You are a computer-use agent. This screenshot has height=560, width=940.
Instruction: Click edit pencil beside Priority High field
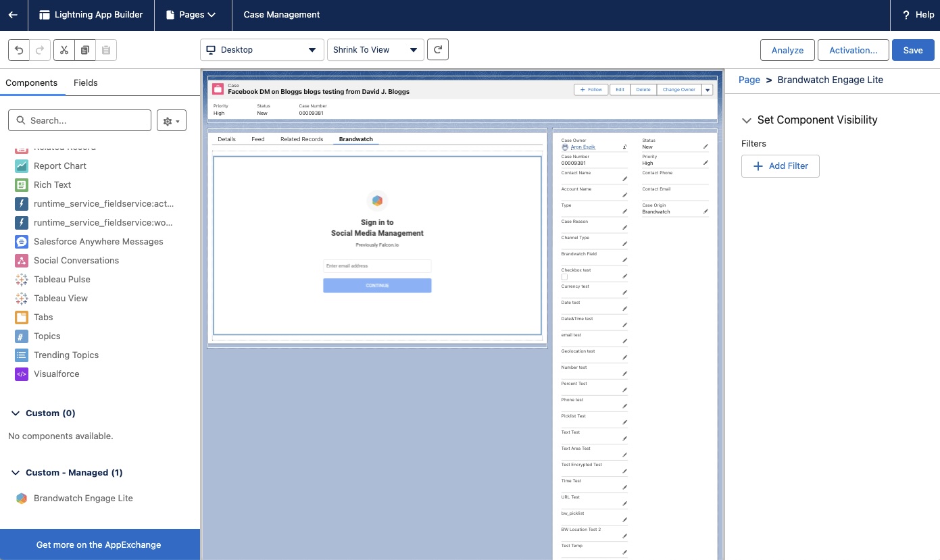[x=706, y=163]
